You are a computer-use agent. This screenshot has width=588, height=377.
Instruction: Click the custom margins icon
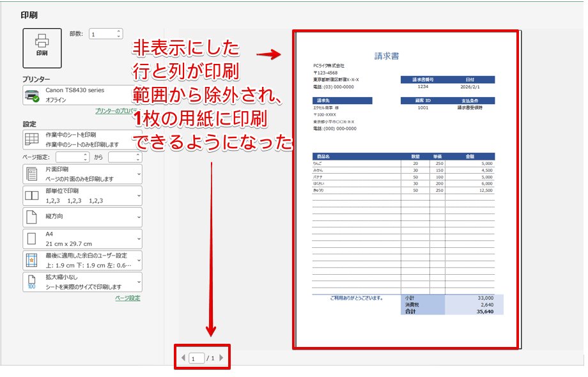pos(31,260)
